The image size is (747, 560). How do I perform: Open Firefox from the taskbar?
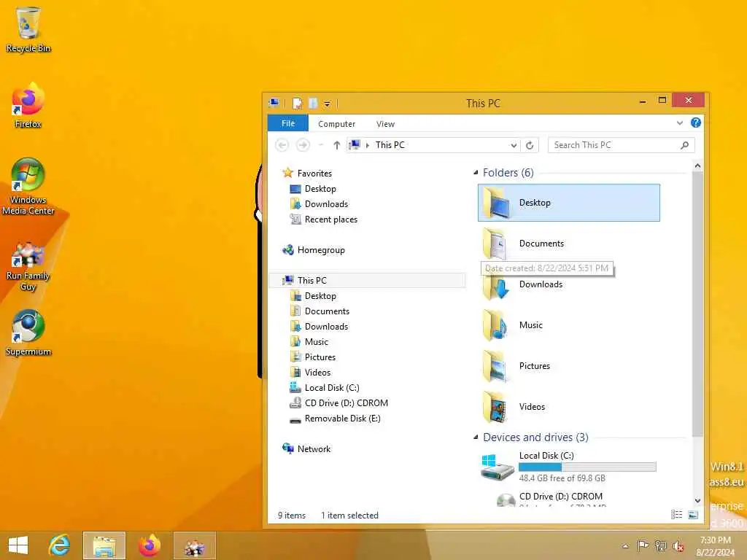pos(149,545)
